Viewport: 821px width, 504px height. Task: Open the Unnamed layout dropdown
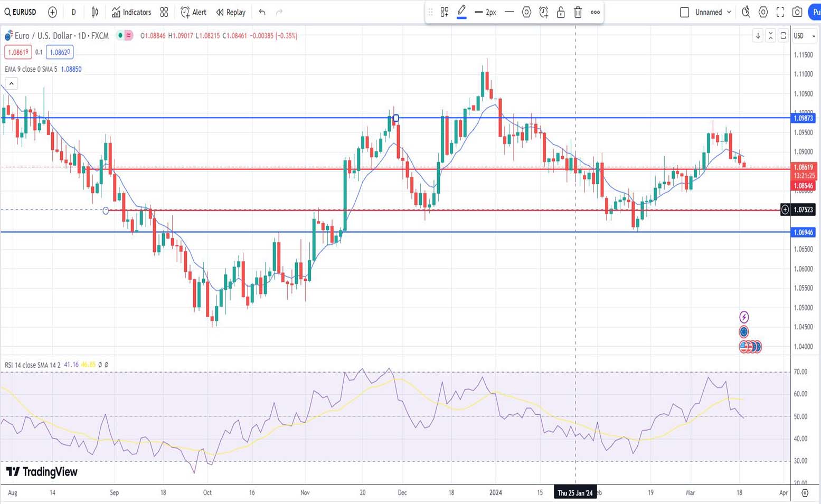[713, 12]
